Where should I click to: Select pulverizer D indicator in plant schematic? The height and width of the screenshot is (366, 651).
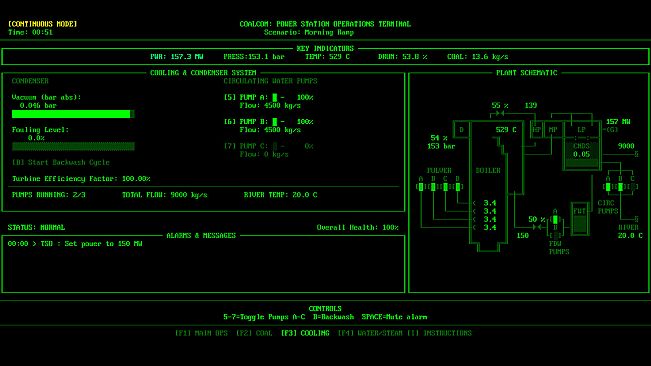(458, 187)
